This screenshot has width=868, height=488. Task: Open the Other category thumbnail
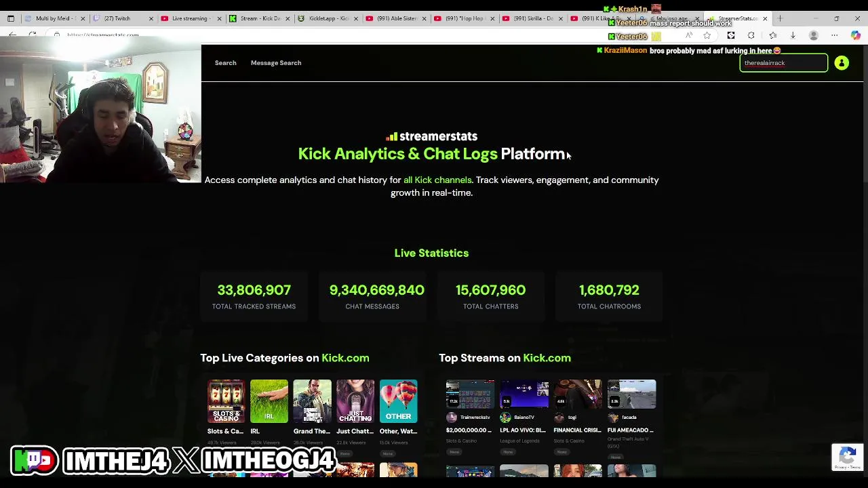[x=399, y=401]
